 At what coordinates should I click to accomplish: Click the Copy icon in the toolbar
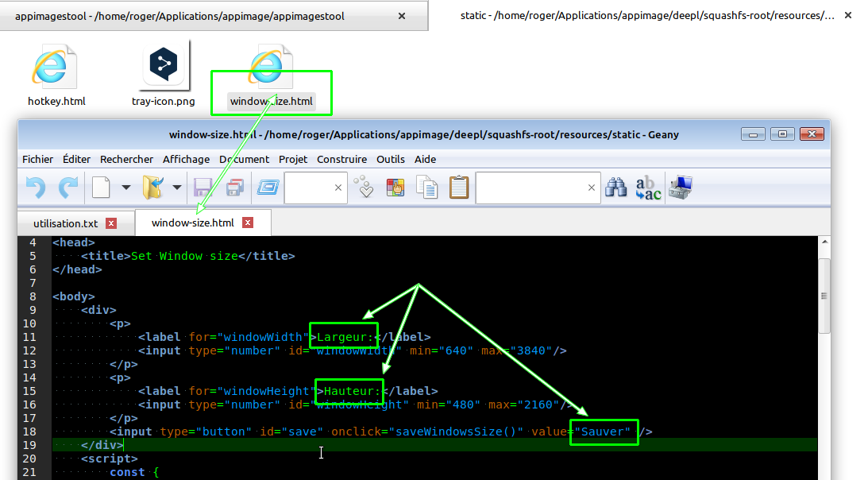(x=427, y=188)
